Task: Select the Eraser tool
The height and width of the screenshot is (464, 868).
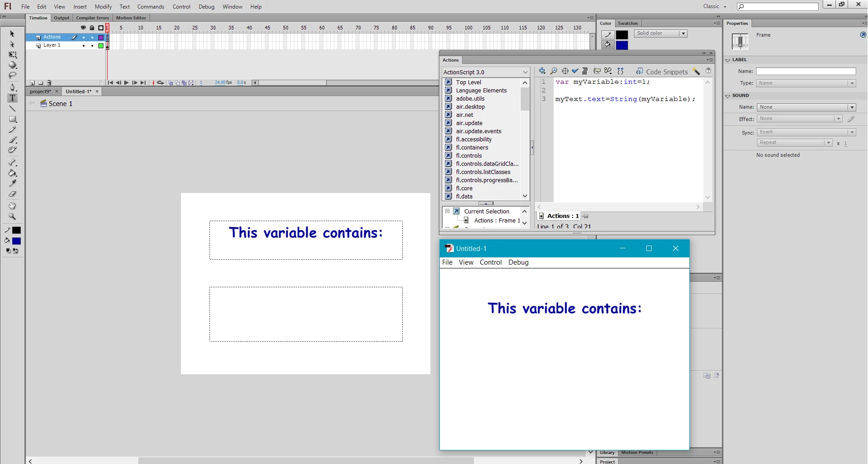Action: [x=12, y=194]
